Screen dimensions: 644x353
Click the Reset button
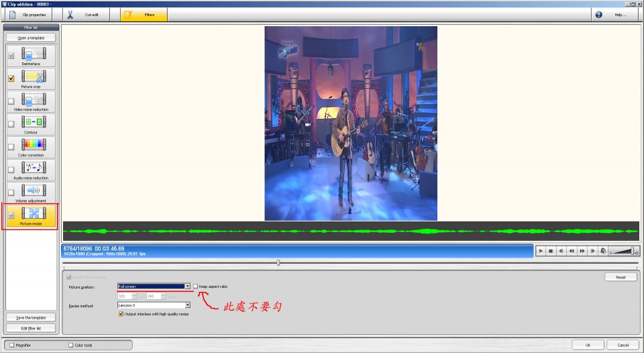pos(621,277)
